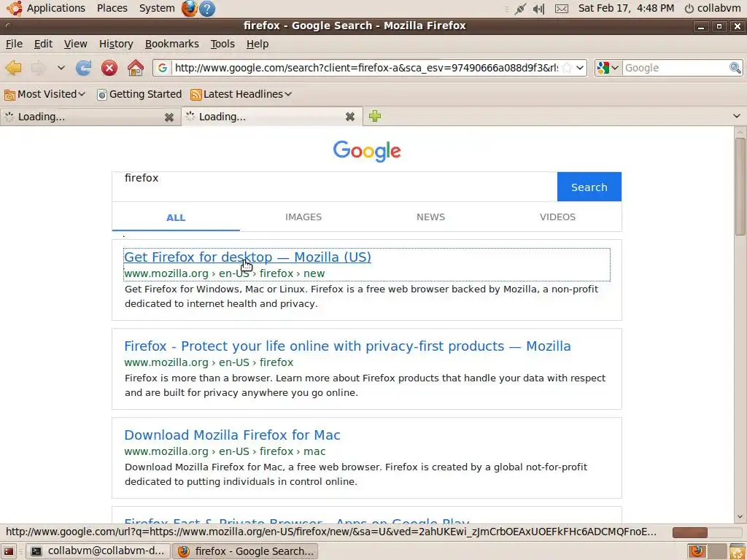747x560 pixels.
Task: Open the System menu
Action: point(157,8)
